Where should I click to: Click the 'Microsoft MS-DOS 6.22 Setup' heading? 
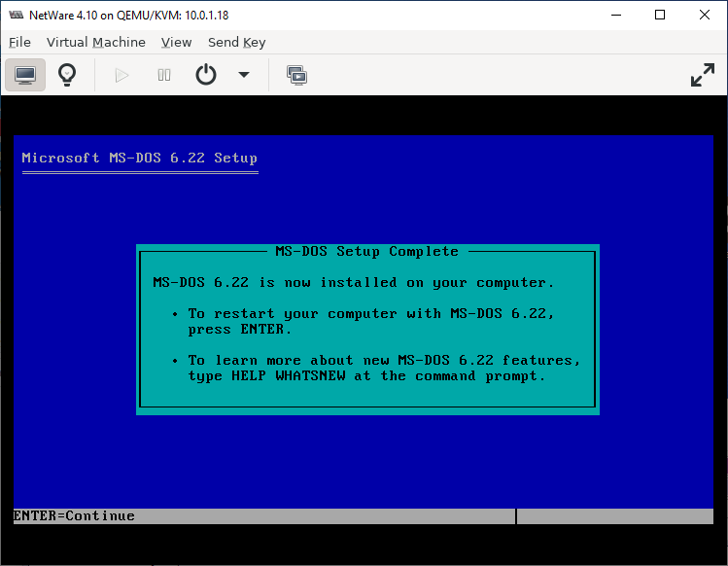pyautogui.click(x=139, y=158)
